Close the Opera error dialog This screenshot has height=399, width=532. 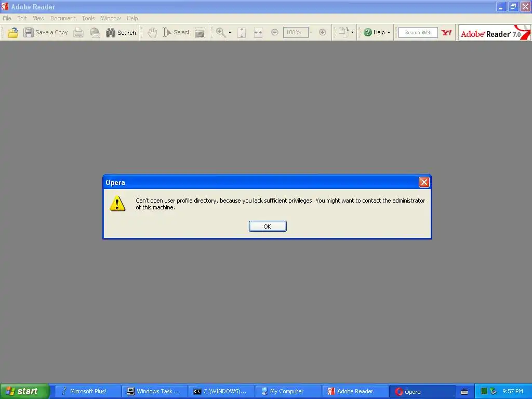(424, 182)
